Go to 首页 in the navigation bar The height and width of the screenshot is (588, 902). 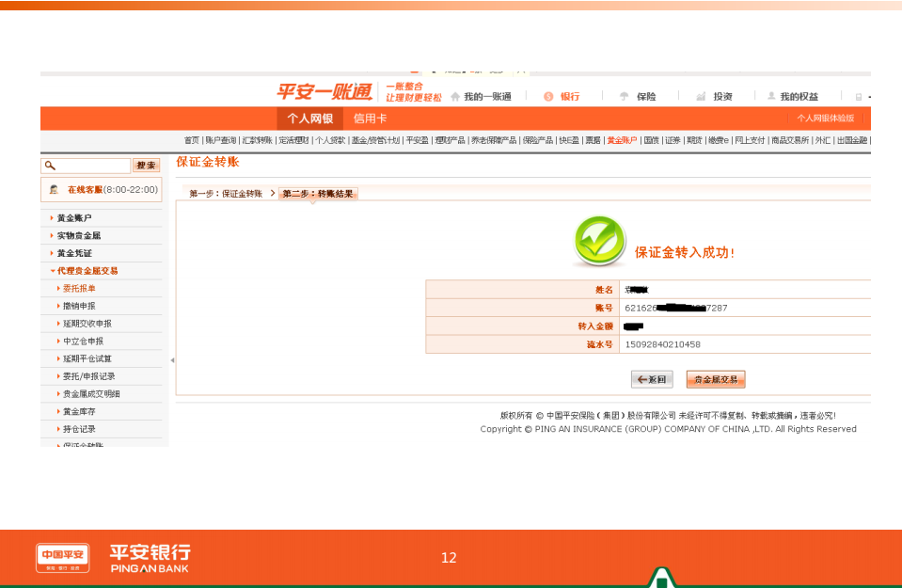point(192,140)
